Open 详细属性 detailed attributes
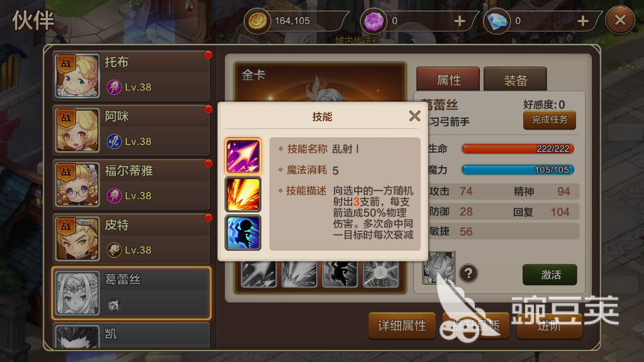The height and width of the screenshot is (362, 644). tap(402, 326)
